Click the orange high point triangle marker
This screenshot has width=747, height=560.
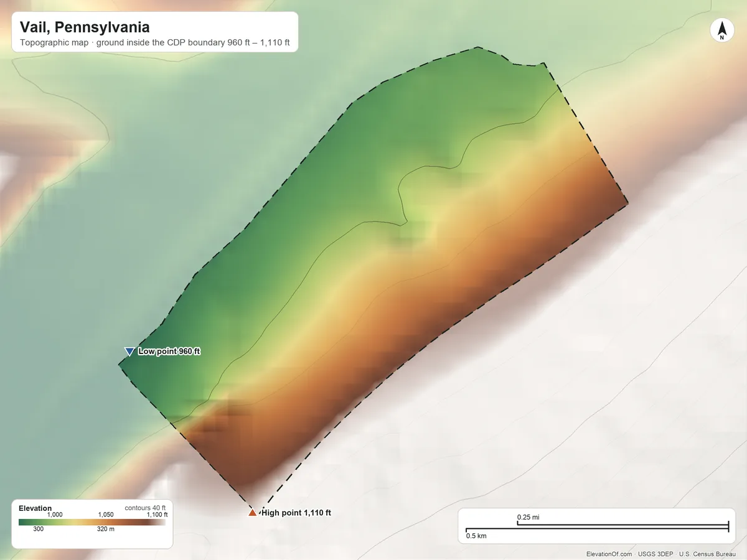(x=252, y=513)
